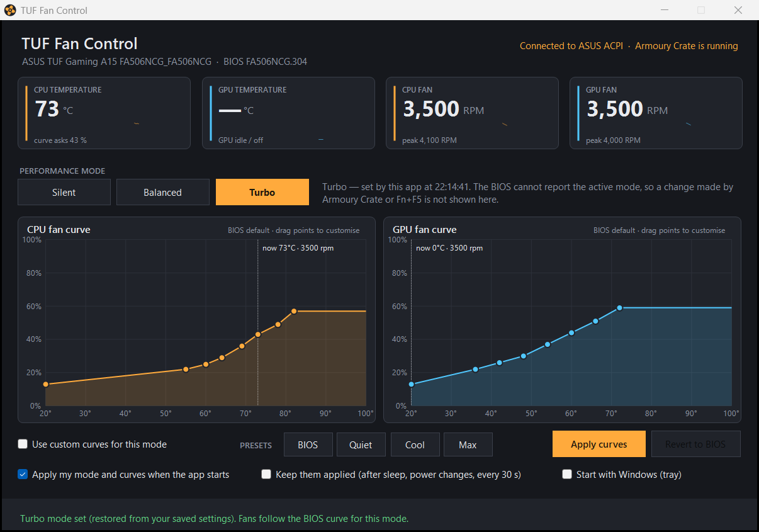This screenshot has height=532, width=759.
Task: Apply the Max preset
Action: [x=468, y=444]
